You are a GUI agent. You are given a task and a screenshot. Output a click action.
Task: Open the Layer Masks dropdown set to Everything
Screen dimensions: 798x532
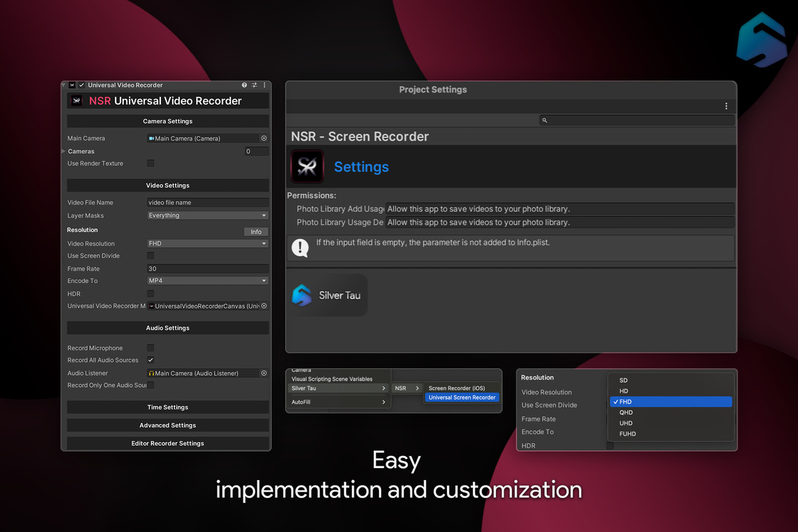tap(208, 215)
